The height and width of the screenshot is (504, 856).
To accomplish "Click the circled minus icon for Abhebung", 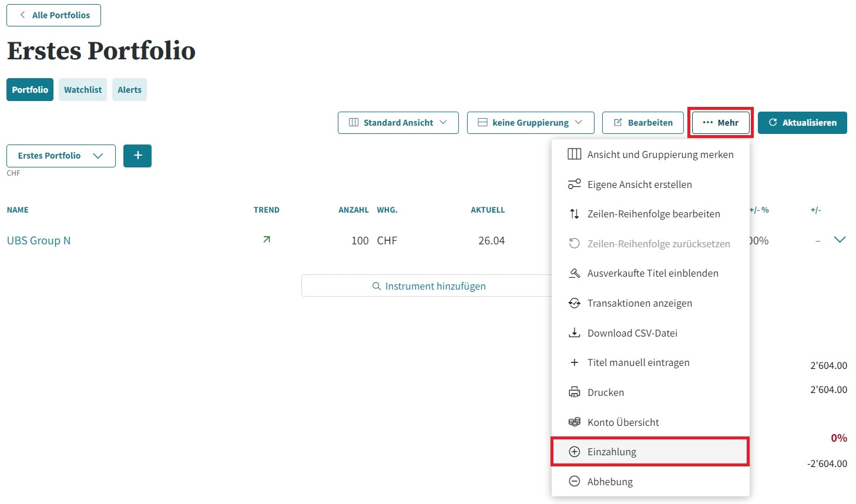I will click(574, 482).
